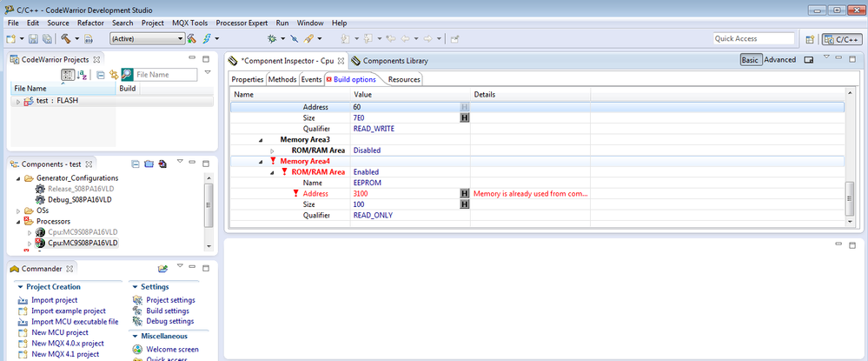Image resolution: width=868 pixels, height=361 pixels.
Task: Open the external tools toolbar icon
Action: [x=310, y=39]
